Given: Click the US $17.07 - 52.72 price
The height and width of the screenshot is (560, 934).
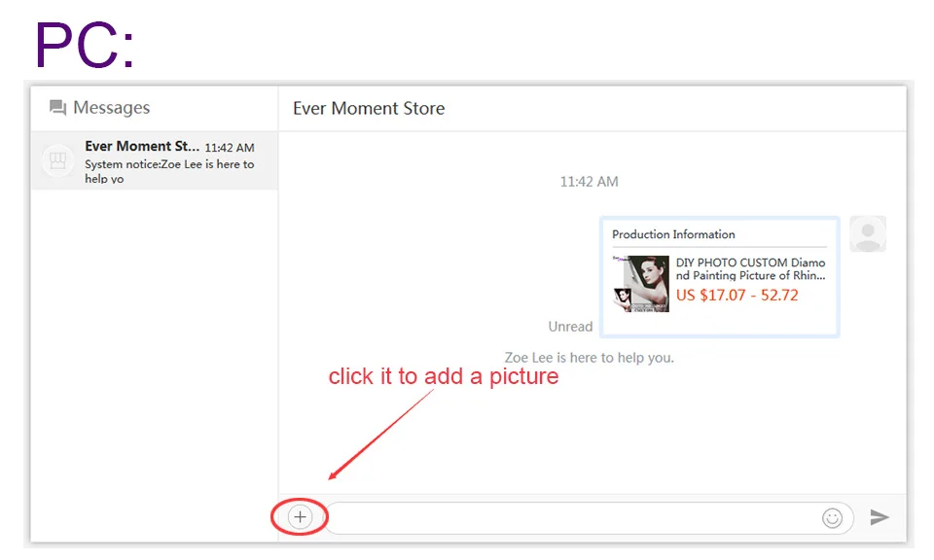Looking at the screenshot, I should 736,296.
